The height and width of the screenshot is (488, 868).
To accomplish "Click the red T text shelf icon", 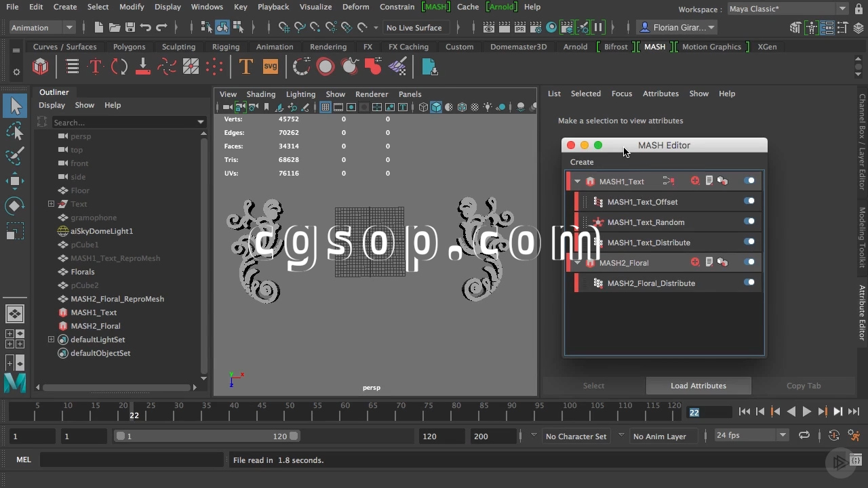I will 96,66.
